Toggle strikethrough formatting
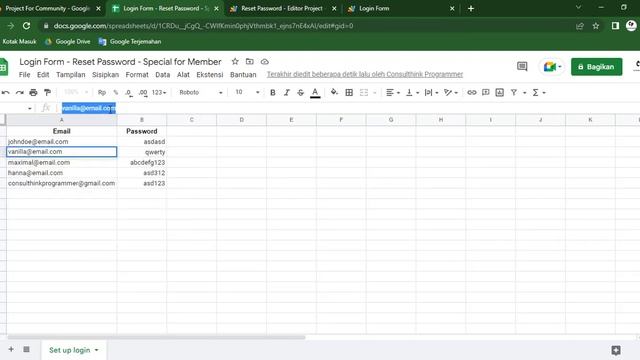The image size is (640, 360). [300, 93]
